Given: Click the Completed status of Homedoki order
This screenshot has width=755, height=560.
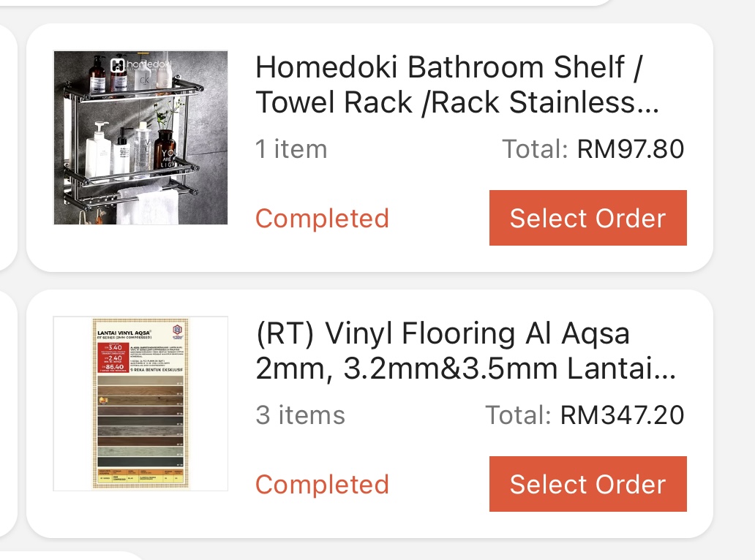Looking at the screenshot, I should tap(322, 219).
